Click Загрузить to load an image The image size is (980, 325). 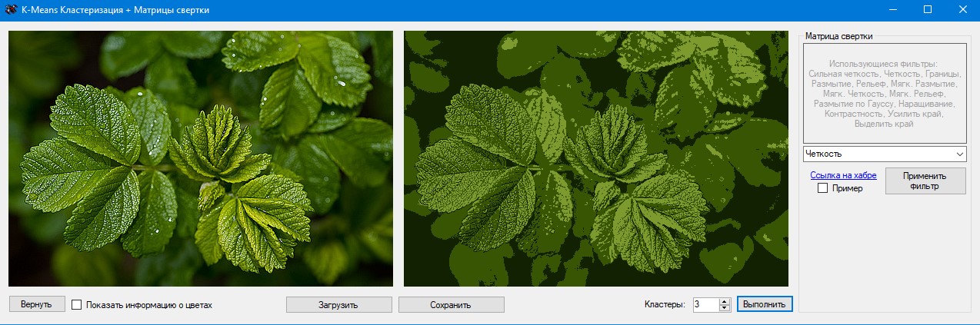[338, 305]
